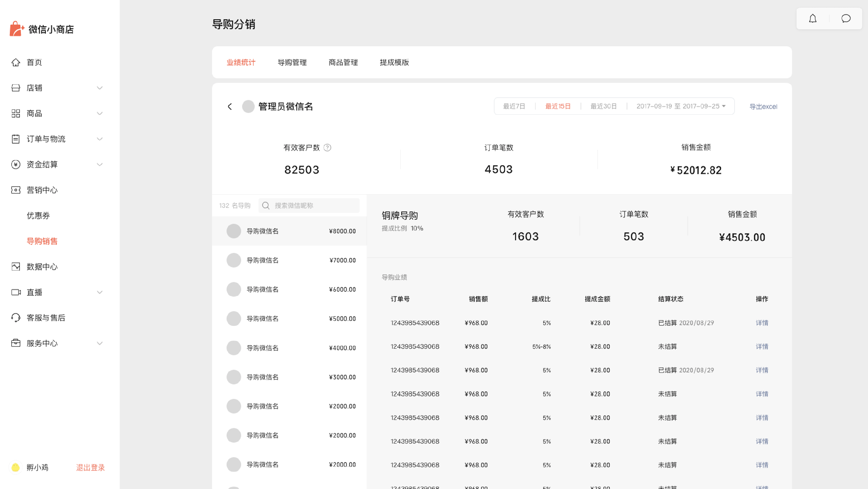Open 导购销售 submenu item
This screenshot has height=489, width=868.
coord(42,241)
